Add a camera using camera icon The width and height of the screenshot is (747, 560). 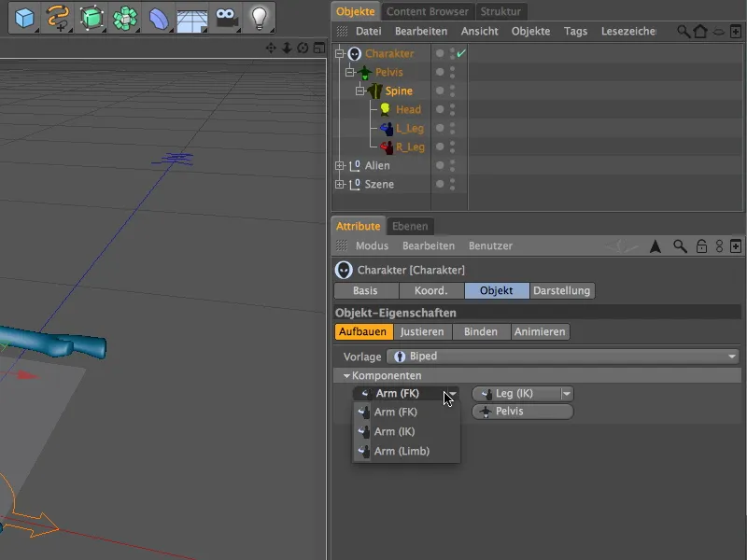click(x=226, y=18)
